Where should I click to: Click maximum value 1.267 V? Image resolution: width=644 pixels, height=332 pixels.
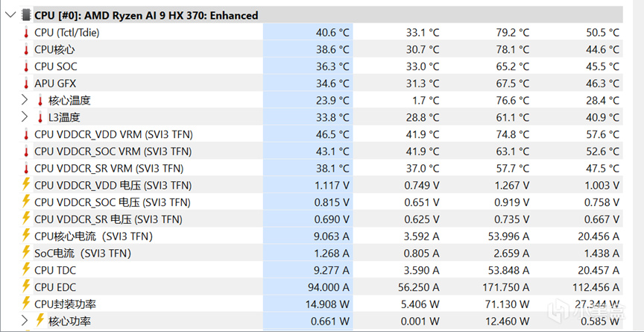(x=513, y=185)
